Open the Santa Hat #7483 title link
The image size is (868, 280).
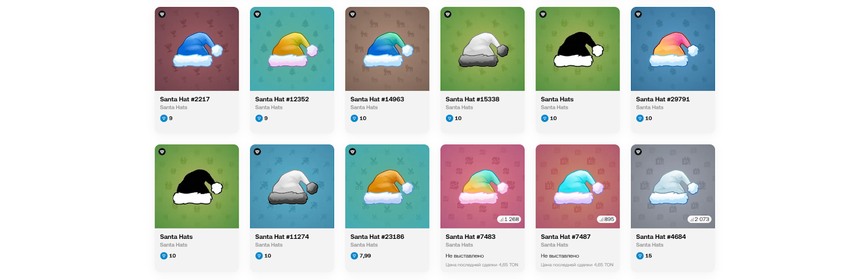[x=470, y=237]
